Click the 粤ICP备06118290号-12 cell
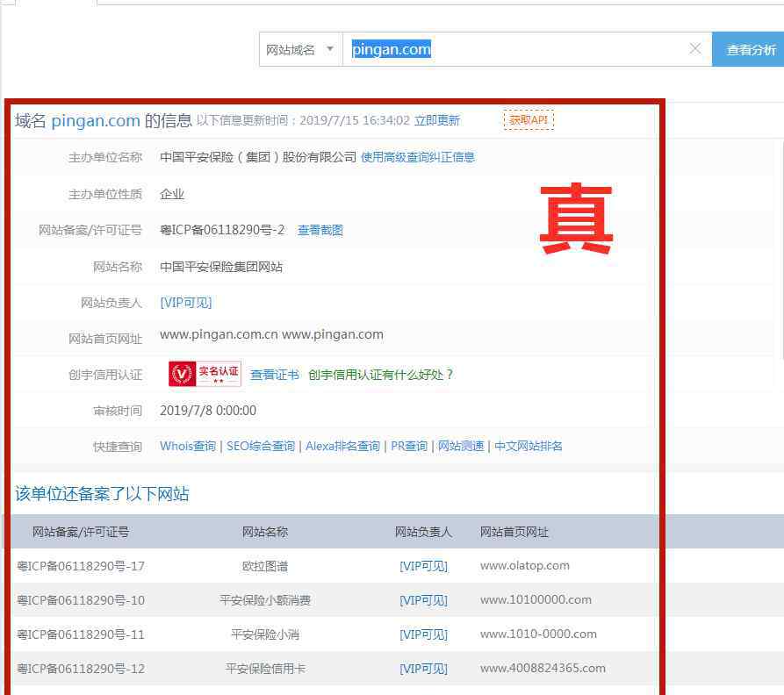784x695 pixels. (81, 669)
